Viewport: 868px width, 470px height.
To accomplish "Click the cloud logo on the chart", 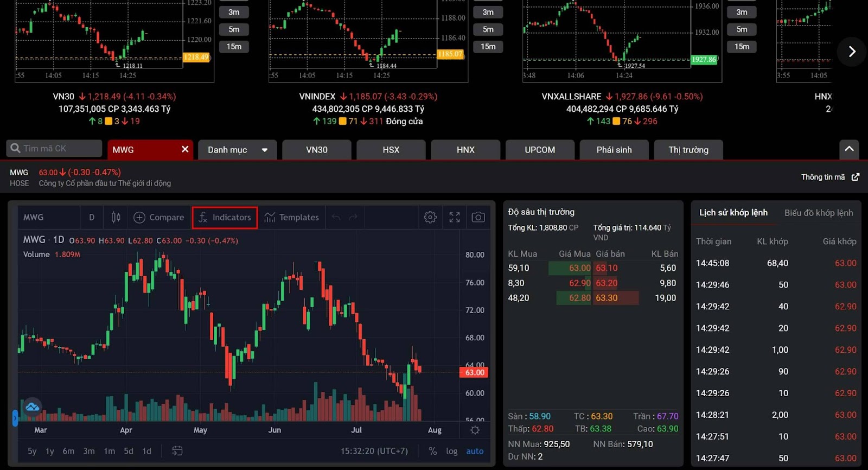I will pyautogui.click(x=32, y=407).
